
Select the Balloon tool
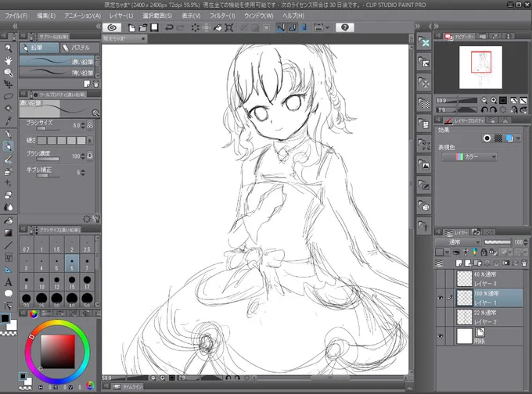coord(8,294)
